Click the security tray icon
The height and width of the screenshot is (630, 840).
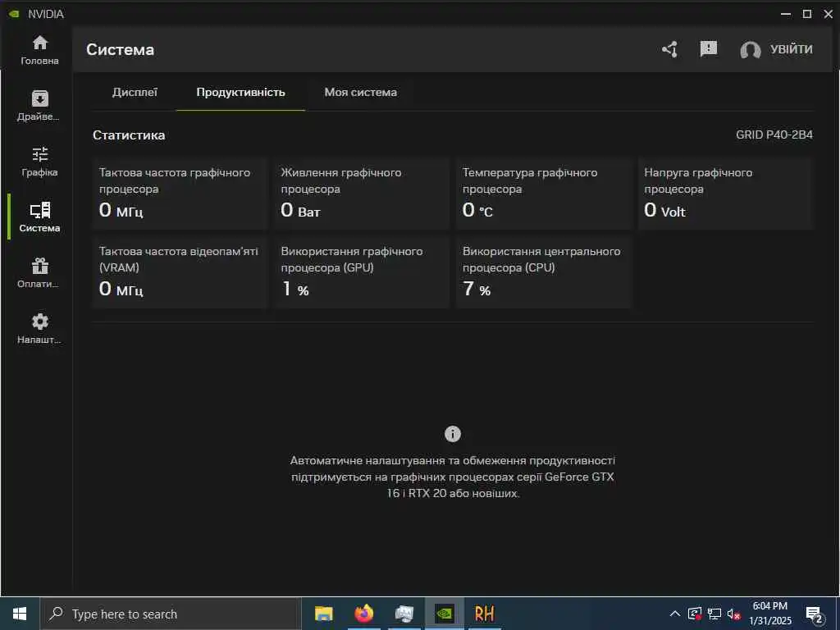point(695,614)
